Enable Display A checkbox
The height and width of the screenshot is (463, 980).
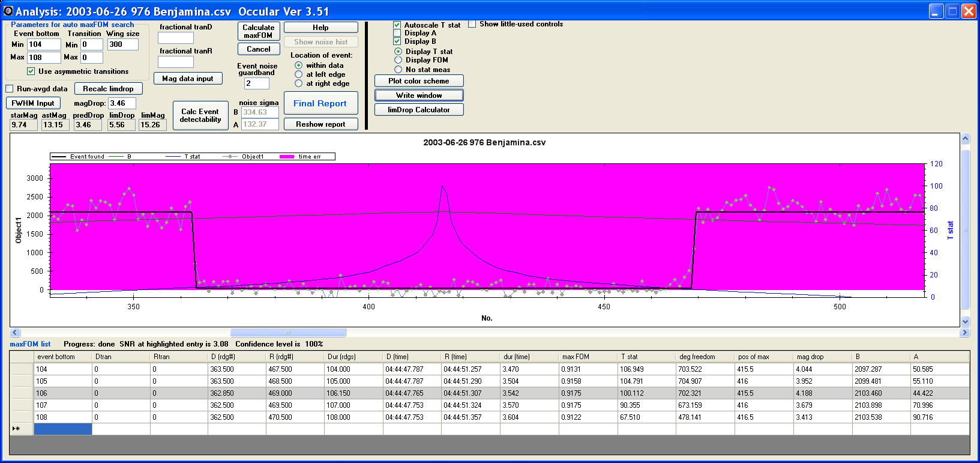click(x=397, y=33)
